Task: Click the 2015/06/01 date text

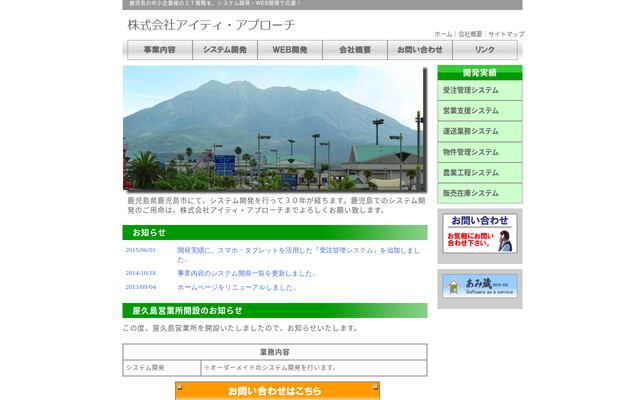Action: coord(140,250)
